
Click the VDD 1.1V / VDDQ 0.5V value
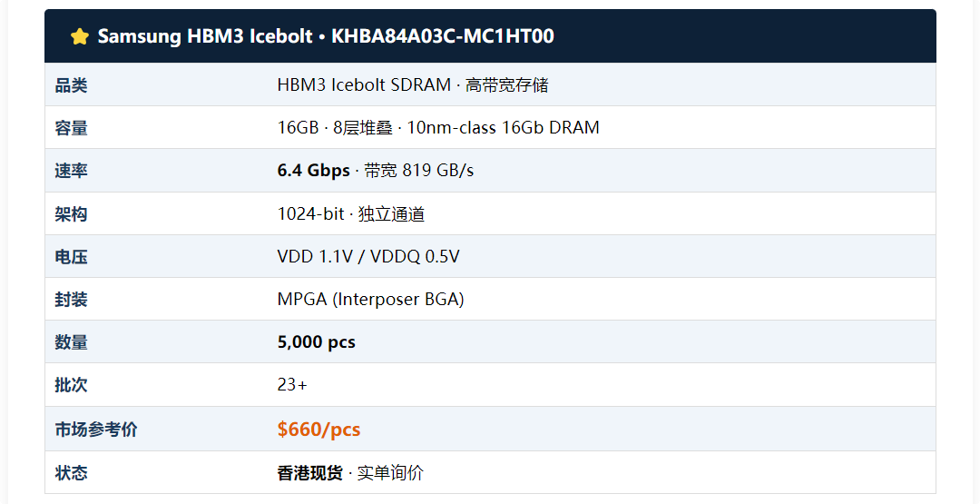368,256
